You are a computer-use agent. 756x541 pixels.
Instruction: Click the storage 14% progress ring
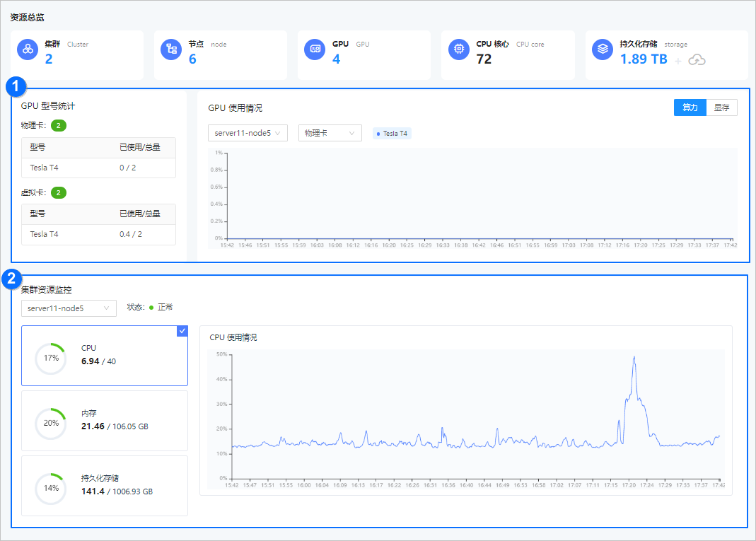51,489
